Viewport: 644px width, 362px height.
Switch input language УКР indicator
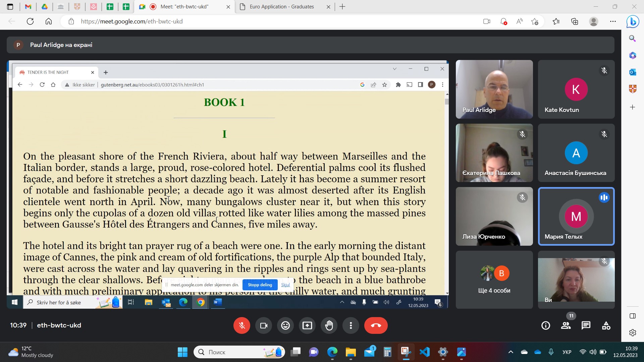click(567, 352)
